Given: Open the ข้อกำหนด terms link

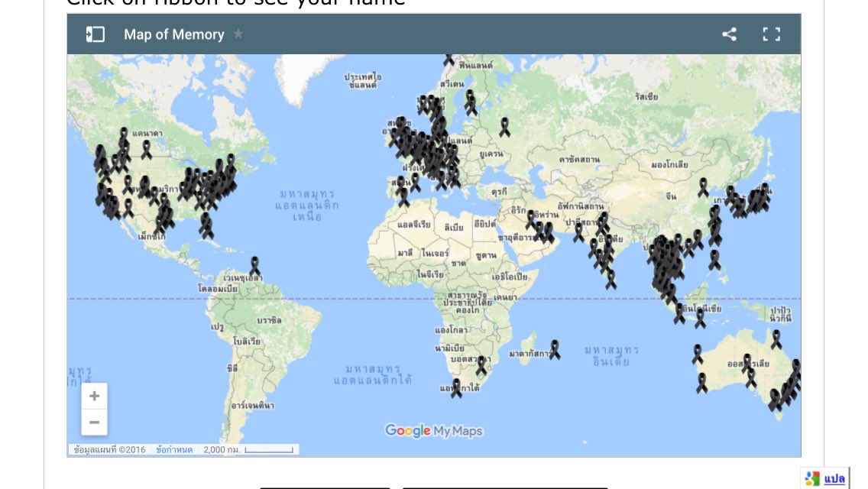Looking at the screenshot, I should click(x=173, y=450).
